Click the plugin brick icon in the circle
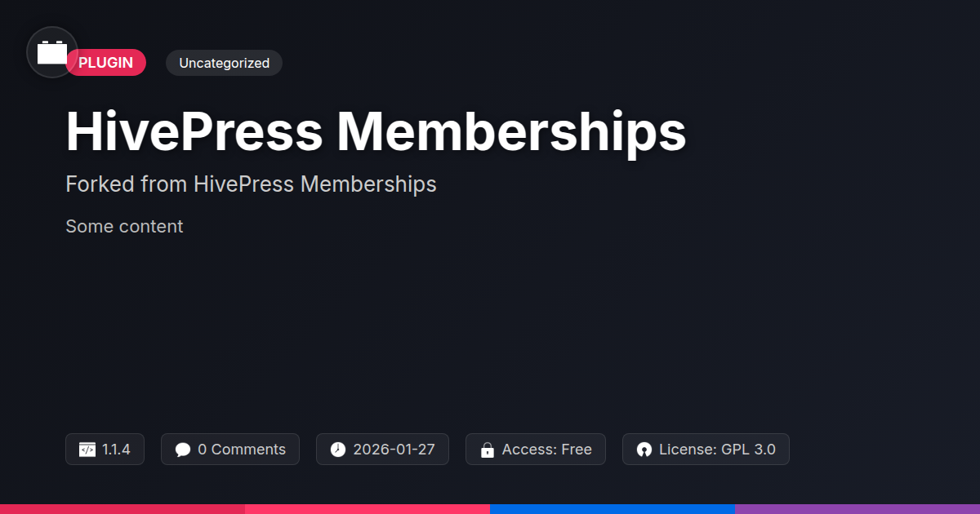This screenshot has height=514, width=980. pos(52,52)
